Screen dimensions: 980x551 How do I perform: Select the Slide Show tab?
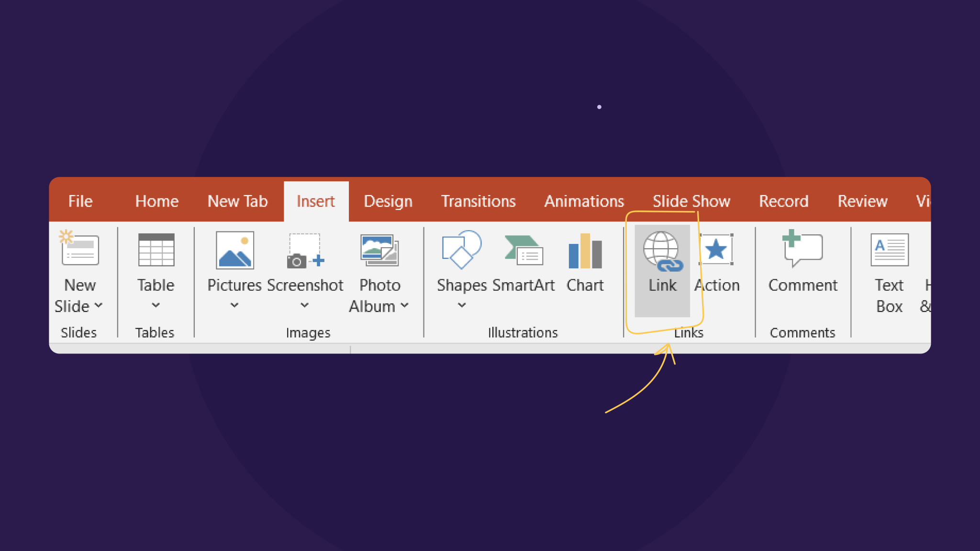pos(691,201)
